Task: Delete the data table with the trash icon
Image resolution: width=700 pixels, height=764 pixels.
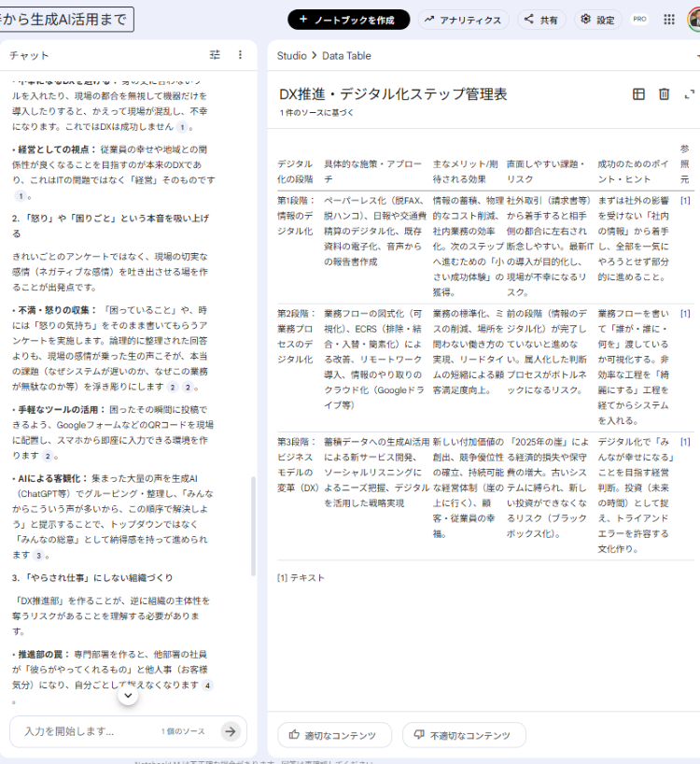Action: [x=665, y=94]
